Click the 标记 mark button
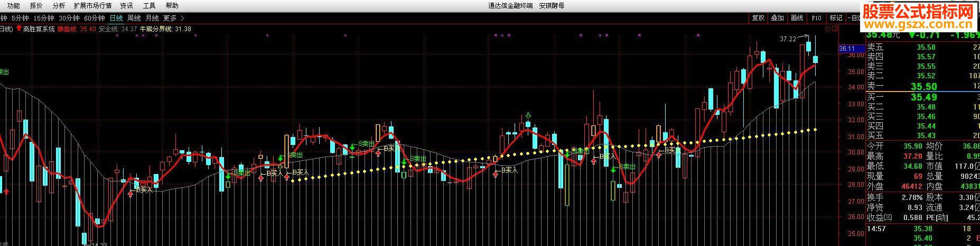 pos(836,18)
